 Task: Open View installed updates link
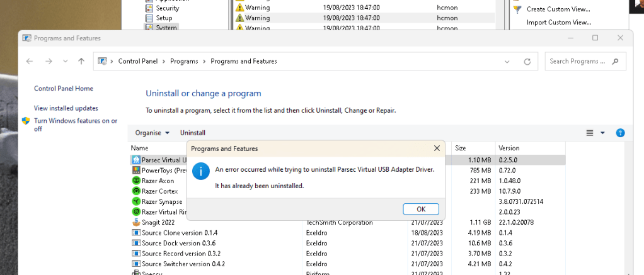[x=66, y=108]
